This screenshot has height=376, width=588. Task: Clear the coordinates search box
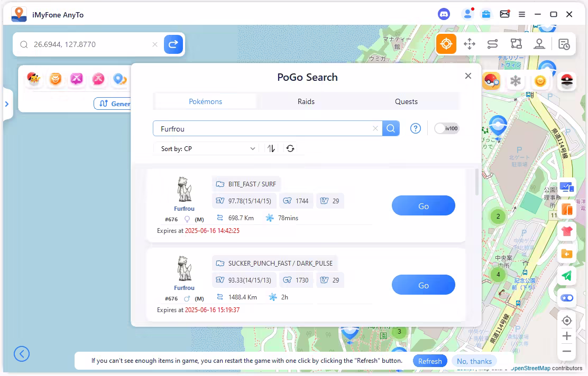[x=155, y=44]
